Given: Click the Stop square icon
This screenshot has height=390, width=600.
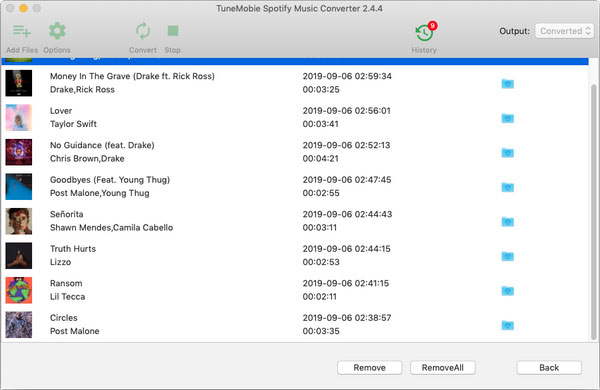Looking at the screenshot, I should click(x=173, y=31).
